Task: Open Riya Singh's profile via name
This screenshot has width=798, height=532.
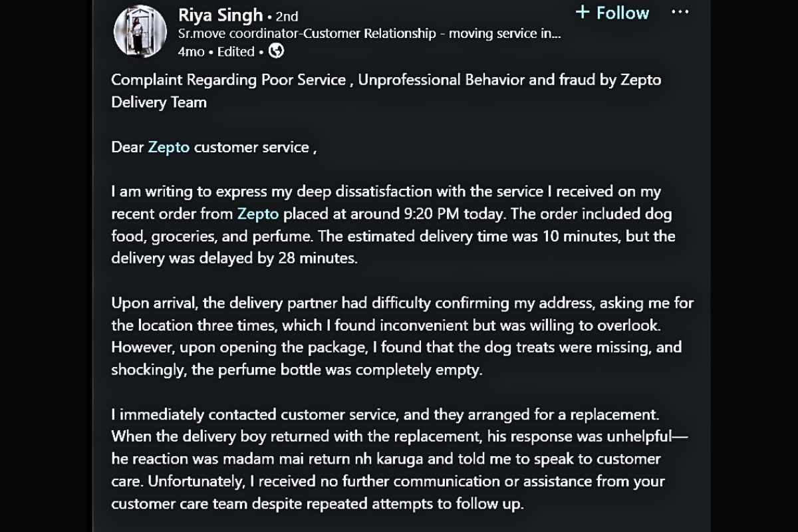Action: pyautogui.click(x=221, y=15)
